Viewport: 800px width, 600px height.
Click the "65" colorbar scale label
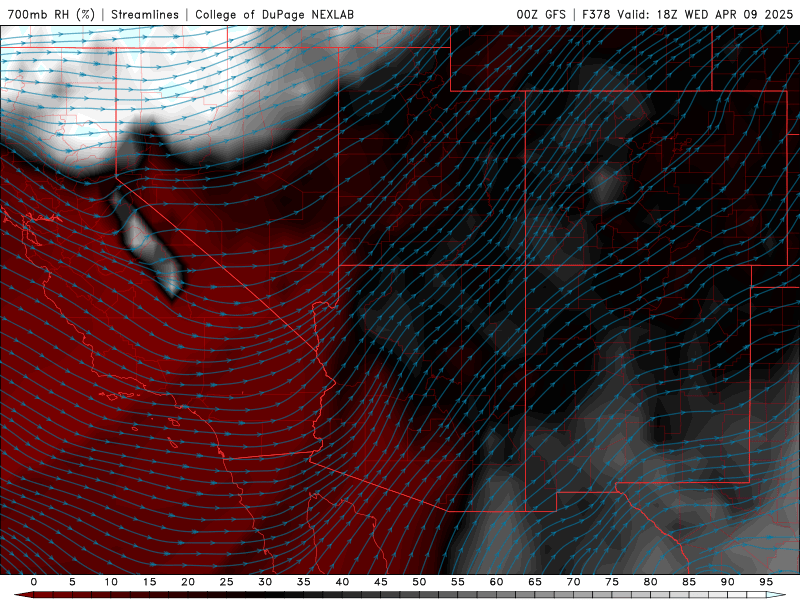coord(535,582)
